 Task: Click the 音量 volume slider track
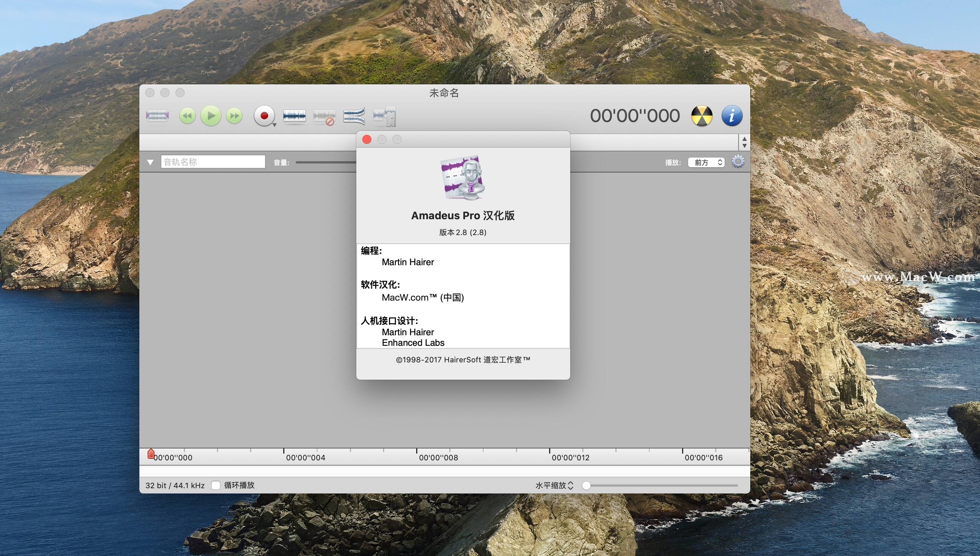(326, 162)
